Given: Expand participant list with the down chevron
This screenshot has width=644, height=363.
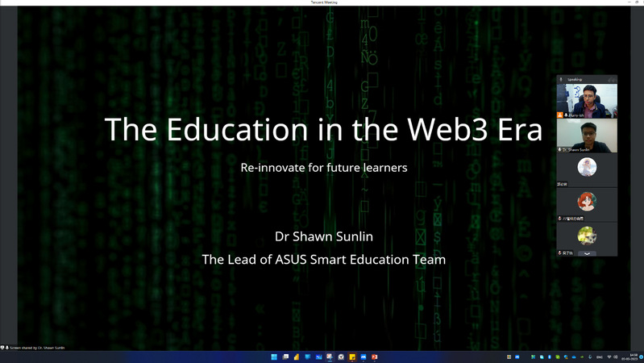Looking at the screenshot, I should [x=587, y=253].
